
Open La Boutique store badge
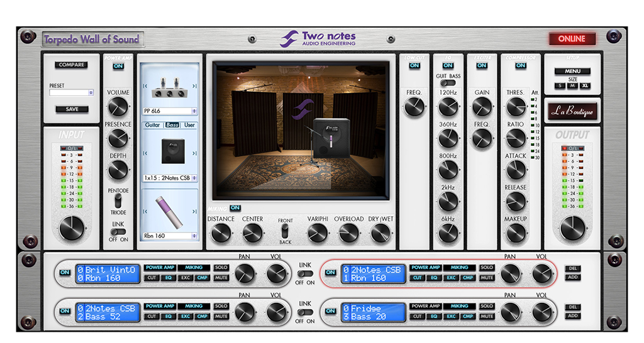click(572, 111)
